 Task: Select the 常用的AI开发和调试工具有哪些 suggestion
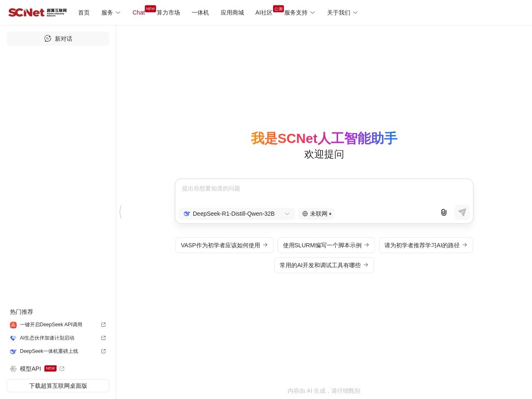(x=324, y=265)
